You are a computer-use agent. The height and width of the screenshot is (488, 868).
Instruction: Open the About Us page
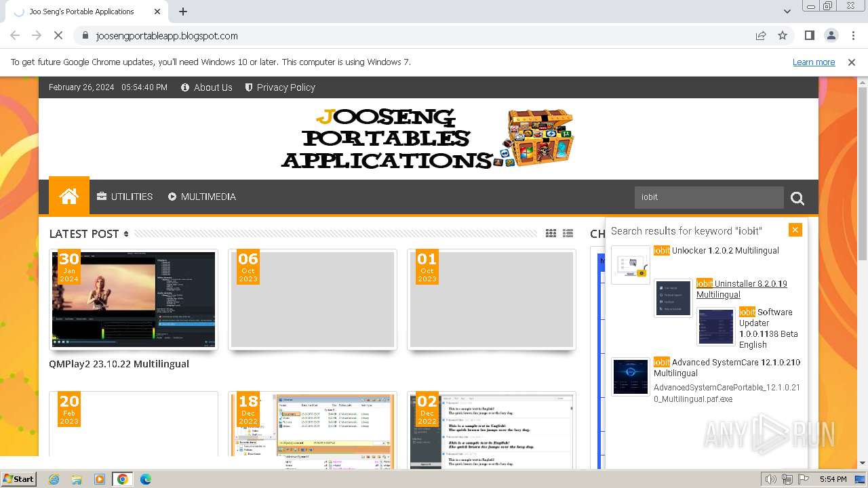click(207, 87)
